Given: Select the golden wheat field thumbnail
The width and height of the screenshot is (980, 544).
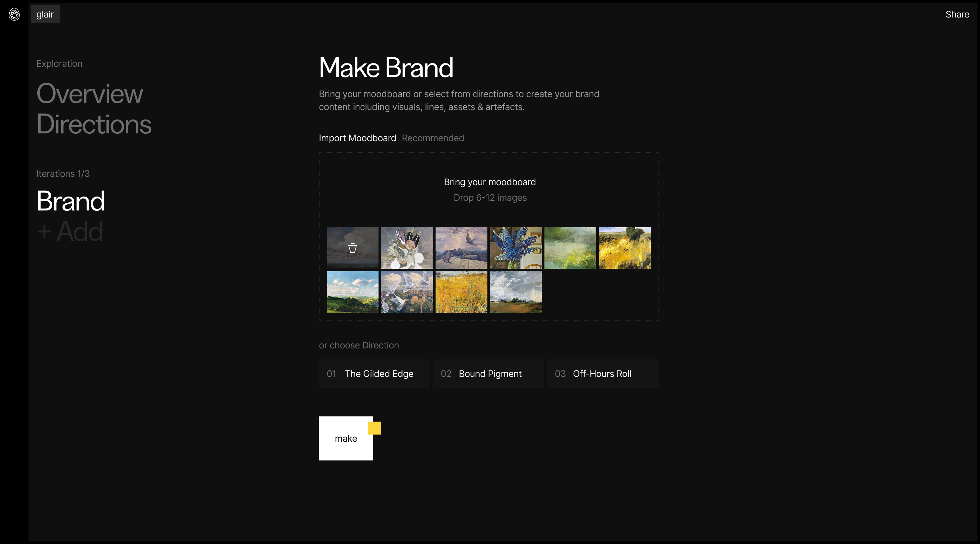Looking at the screenshot, I should [461, 292].
